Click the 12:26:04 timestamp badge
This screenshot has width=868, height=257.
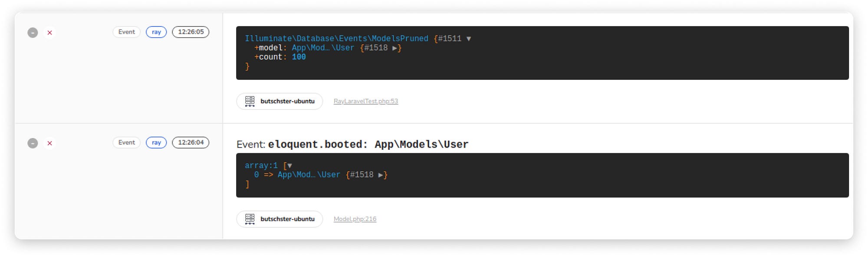191,142
